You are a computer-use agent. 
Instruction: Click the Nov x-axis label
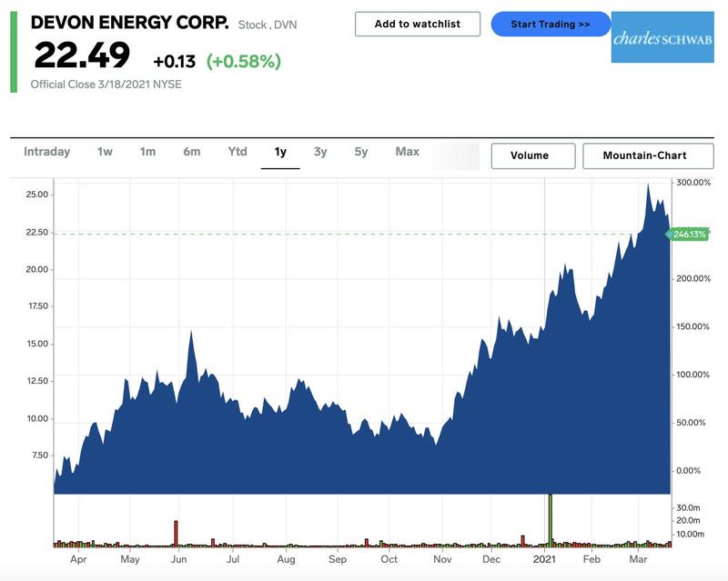[442, 559]
